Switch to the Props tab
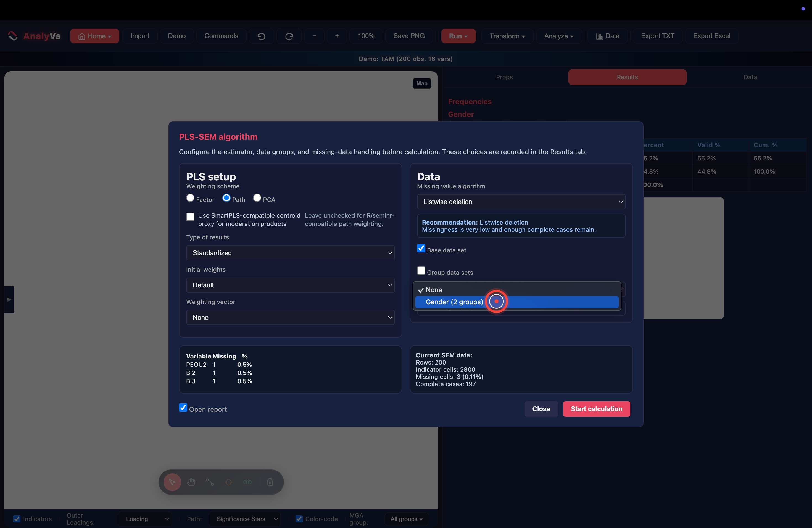812x528 pixels. pyautogui.click(x=504, y=77)
